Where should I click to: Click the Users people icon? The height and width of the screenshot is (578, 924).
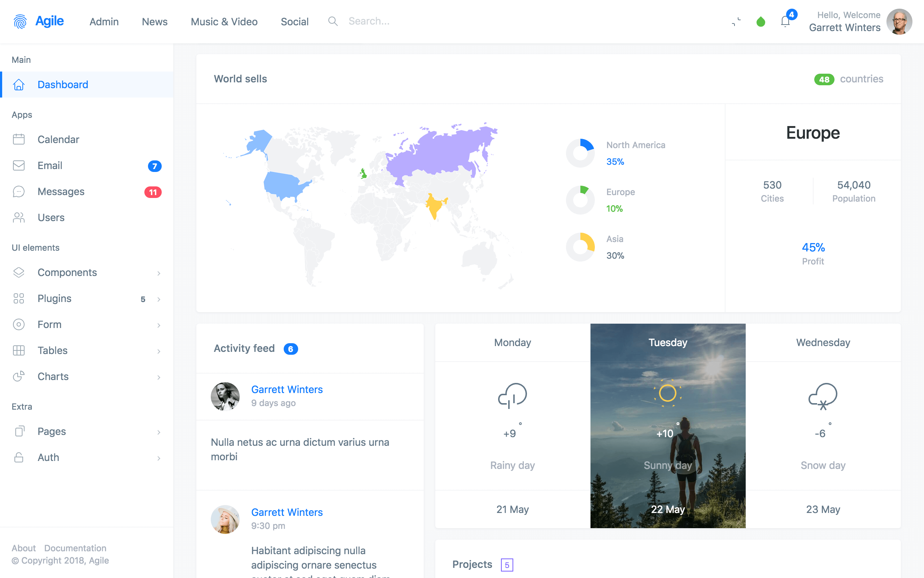click(x=19, y=217)
